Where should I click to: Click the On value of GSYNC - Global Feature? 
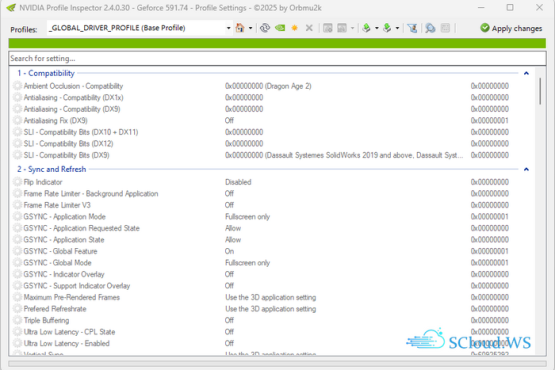229,251
